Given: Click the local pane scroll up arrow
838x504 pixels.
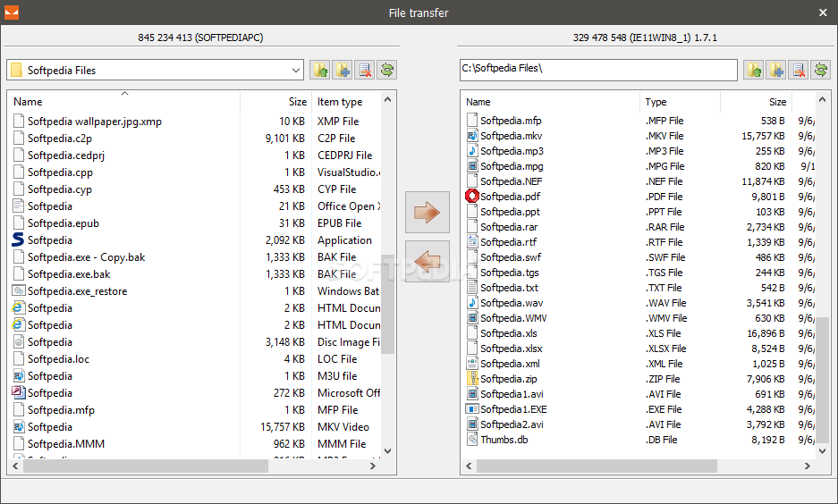Looking at the screenshot, I should click(388, 99).
